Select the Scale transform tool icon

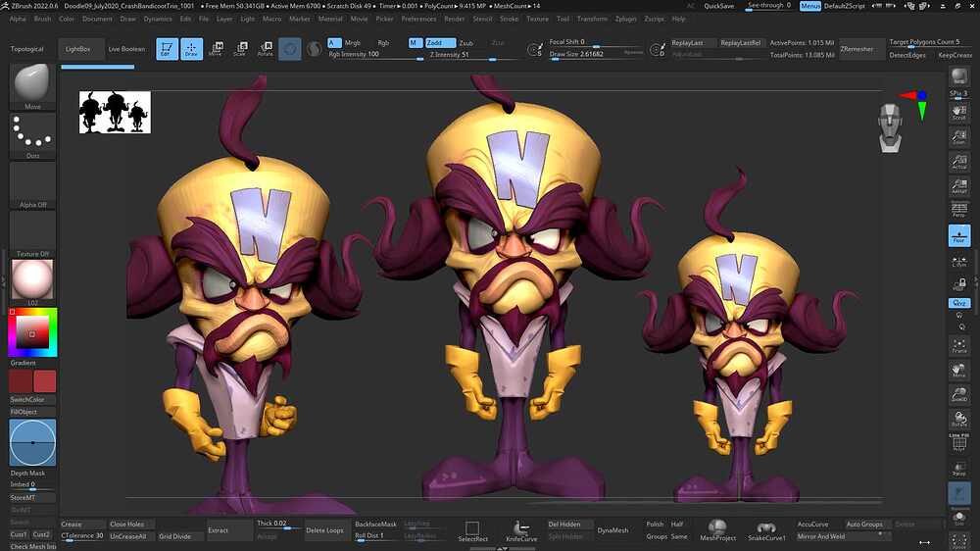click(240, 49)
